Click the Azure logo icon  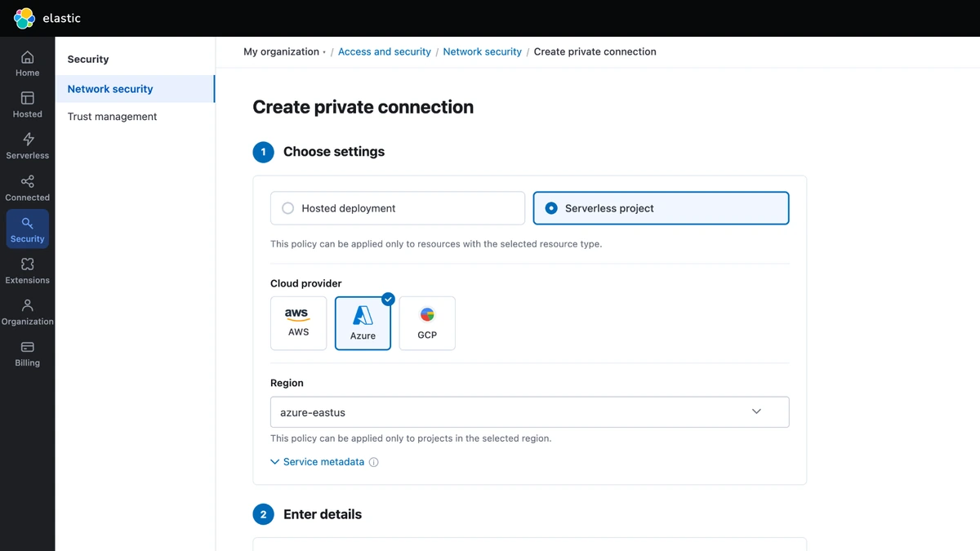point(363,315)
